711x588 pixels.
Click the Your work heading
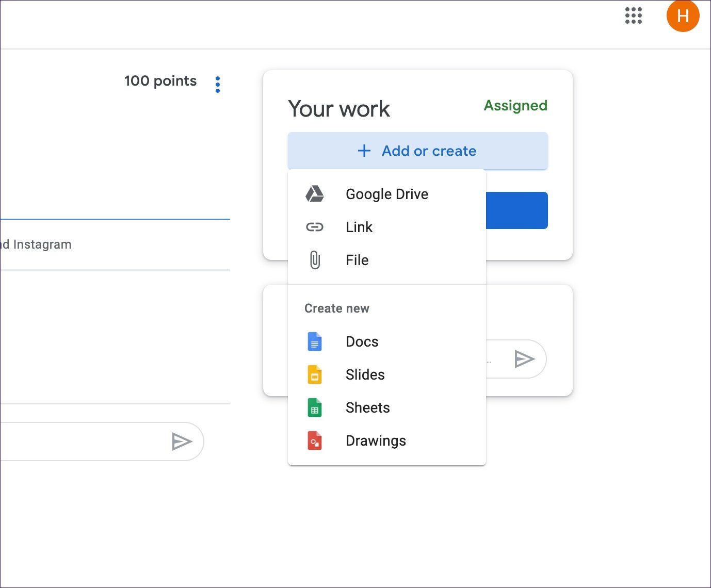(339, 109)
